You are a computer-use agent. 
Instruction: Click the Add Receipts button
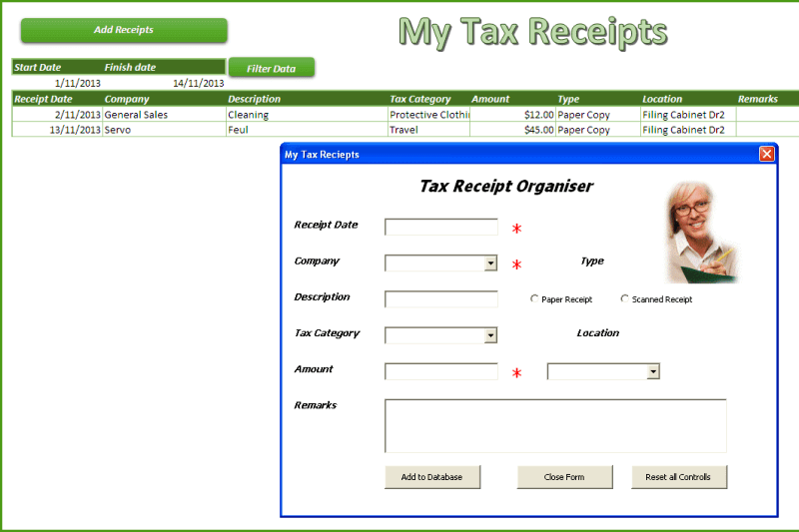(x=124, y=30)
